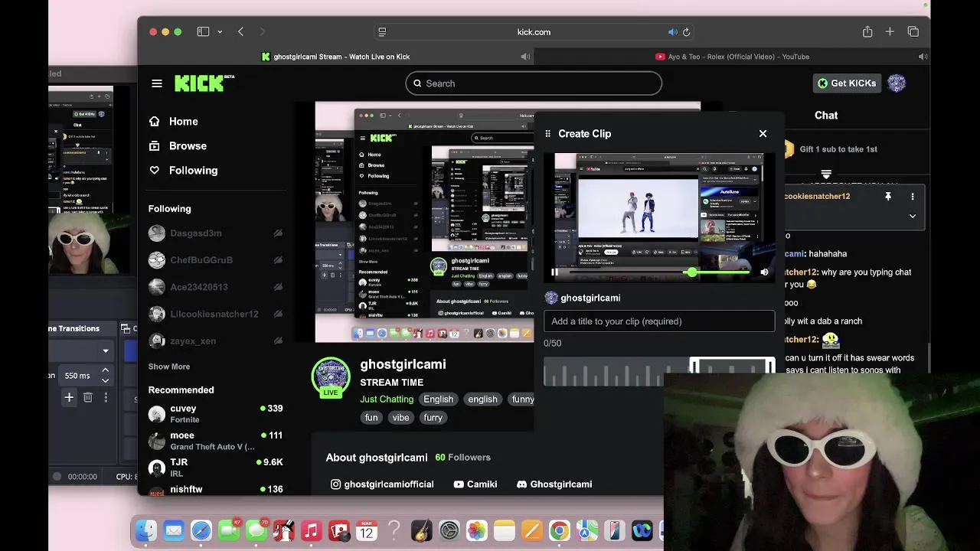Open followed channel Lilcookiesnatcher12
This screenshot has height=551, width=980.
click(x=215, y=314)
